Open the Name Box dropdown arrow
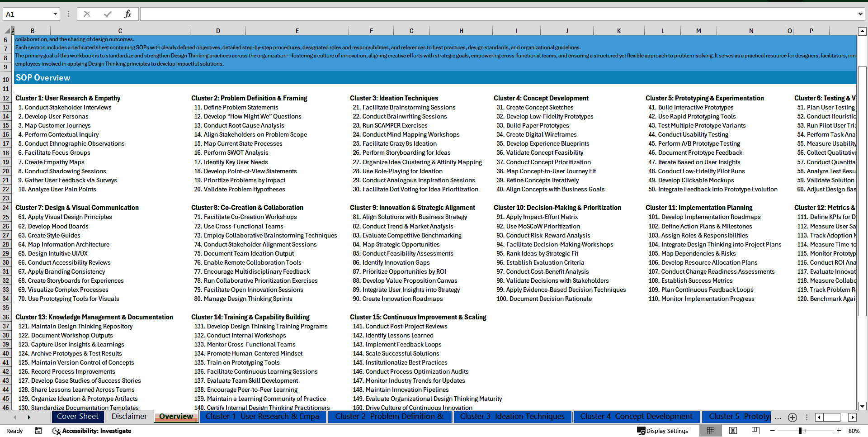Screen dimensions: 868x437 coord(56,14)
